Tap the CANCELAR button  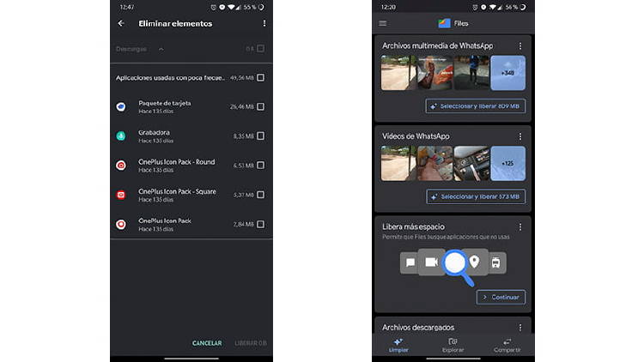[207, 343]
